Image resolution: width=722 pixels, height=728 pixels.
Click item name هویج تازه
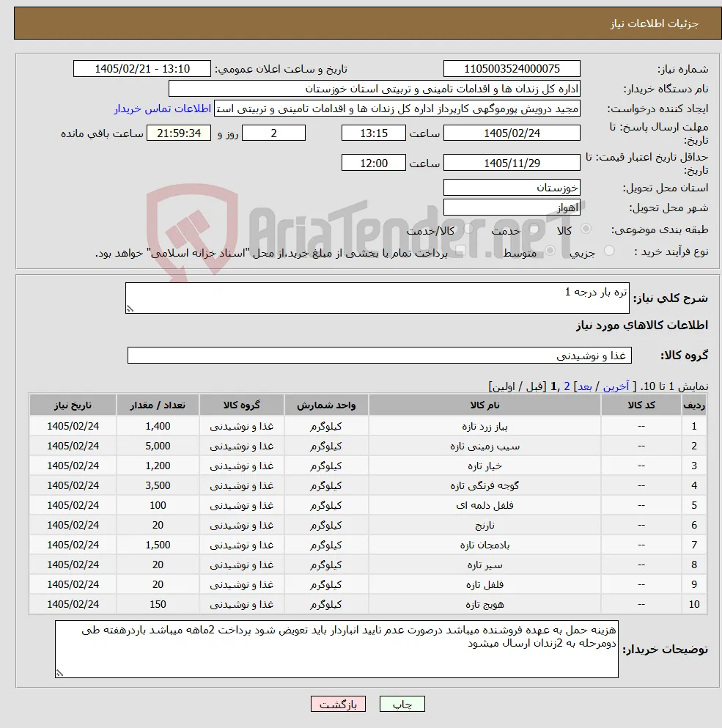(485, 604)
